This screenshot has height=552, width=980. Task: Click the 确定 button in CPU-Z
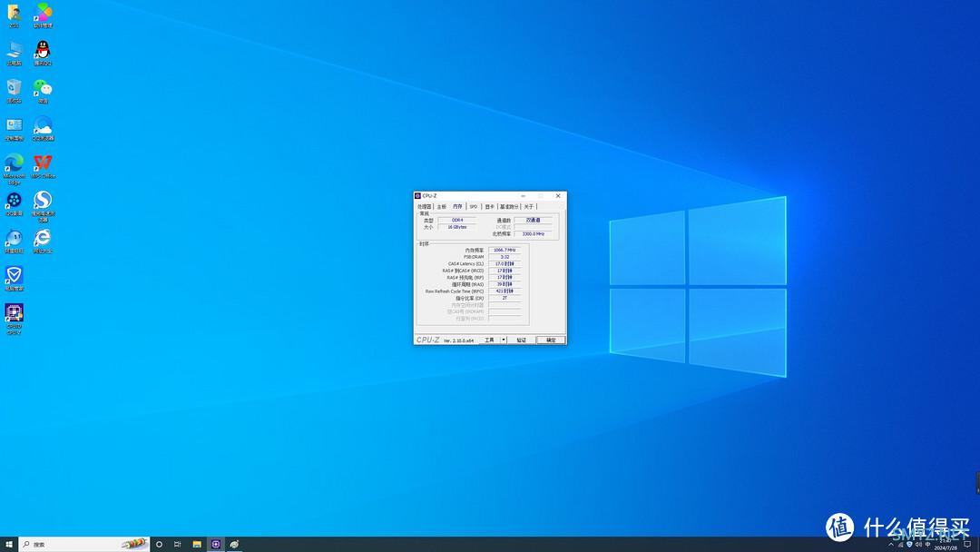coord(552,340)
